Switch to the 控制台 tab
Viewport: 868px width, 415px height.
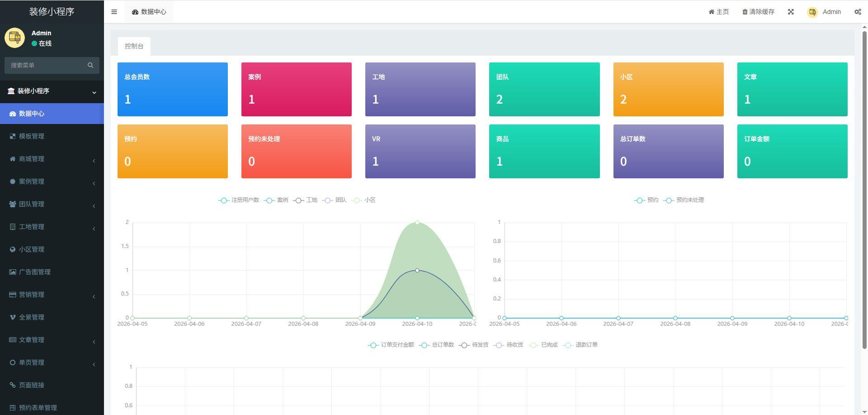(134, 46)
